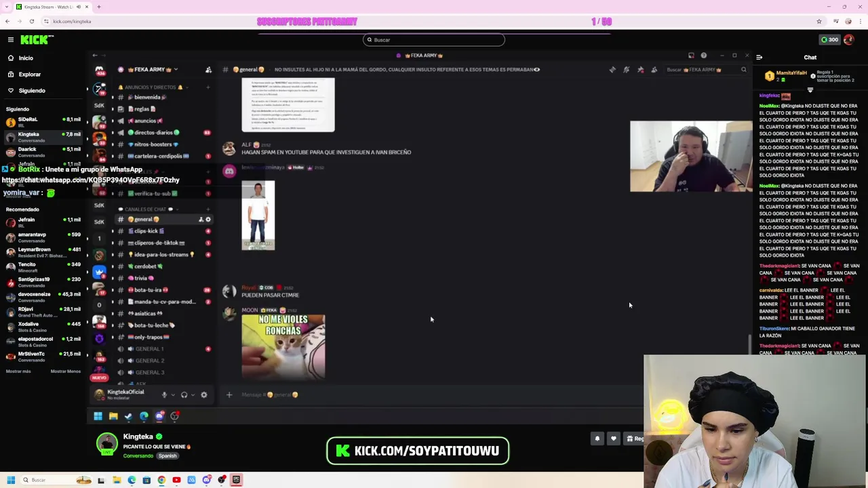Open trivia Discord channel
Image resolution: width=868 pixels, height=488 pixels.
pos(163,278)
